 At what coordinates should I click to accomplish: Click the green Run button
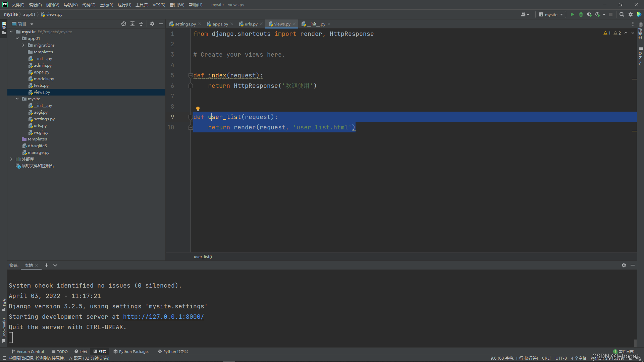pos(572,14)
